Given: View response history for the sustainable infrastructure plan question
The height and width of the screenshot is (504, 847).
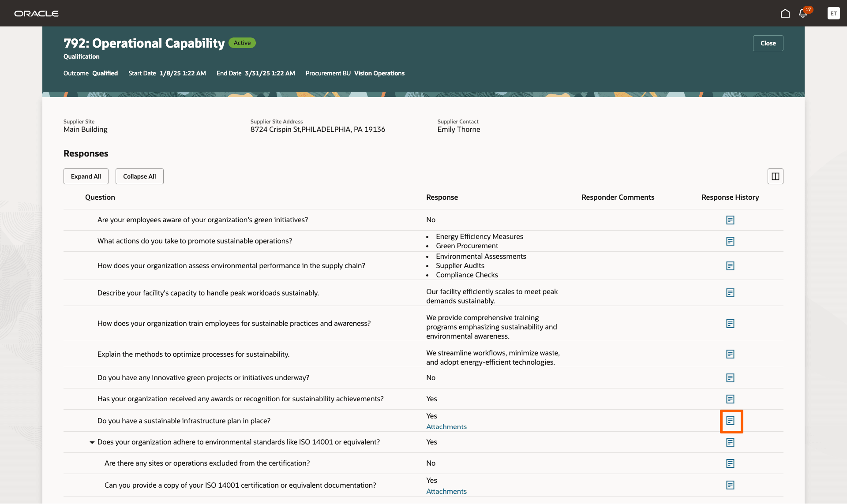Looking at the screenshot, I should [x=731, y=421].
